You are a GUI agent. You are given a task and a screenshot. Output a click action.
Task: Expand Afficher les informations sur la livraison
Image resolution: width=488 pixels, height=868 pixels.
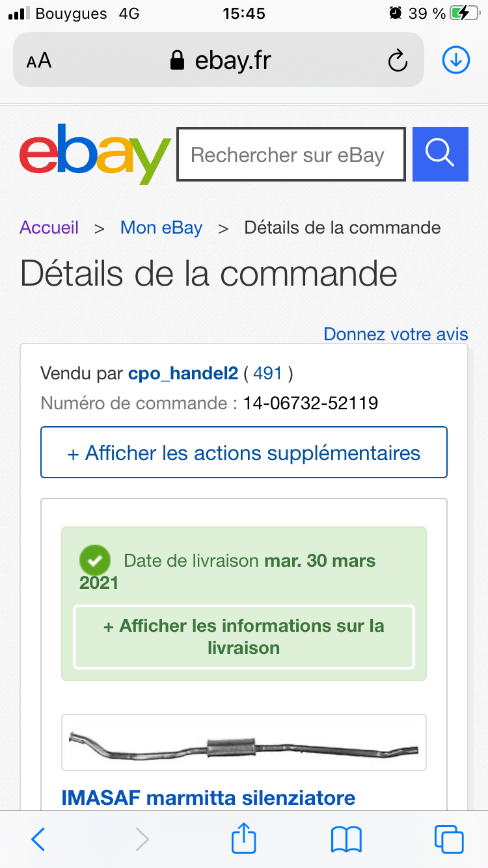pyautogui.click(x=244, y=637)
